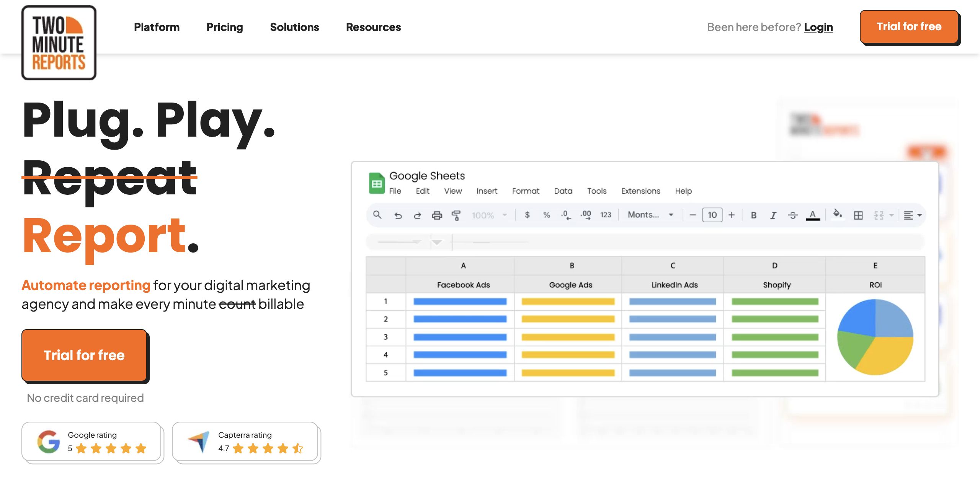The image size is (980, 499).
Task: Click the text color underlined A
Action: 812,215
